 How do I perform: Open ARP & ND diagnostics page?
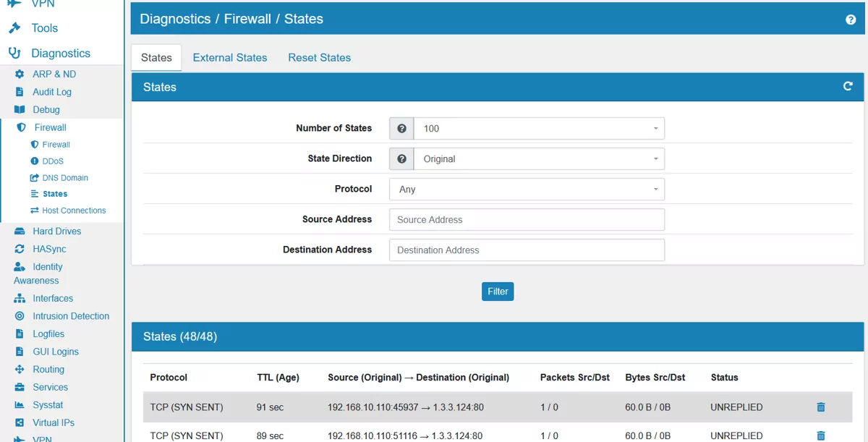tap(54, 75)
